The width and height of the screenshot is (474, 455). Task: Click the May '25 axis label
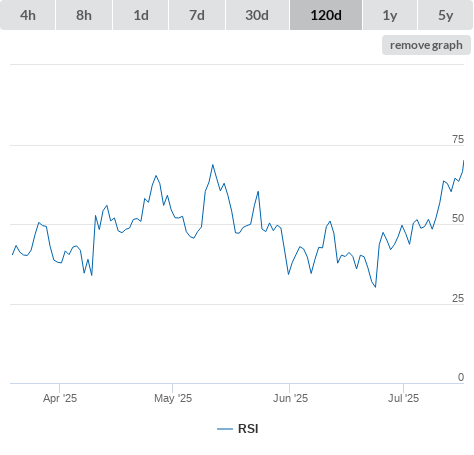click(x=173, y=398)
